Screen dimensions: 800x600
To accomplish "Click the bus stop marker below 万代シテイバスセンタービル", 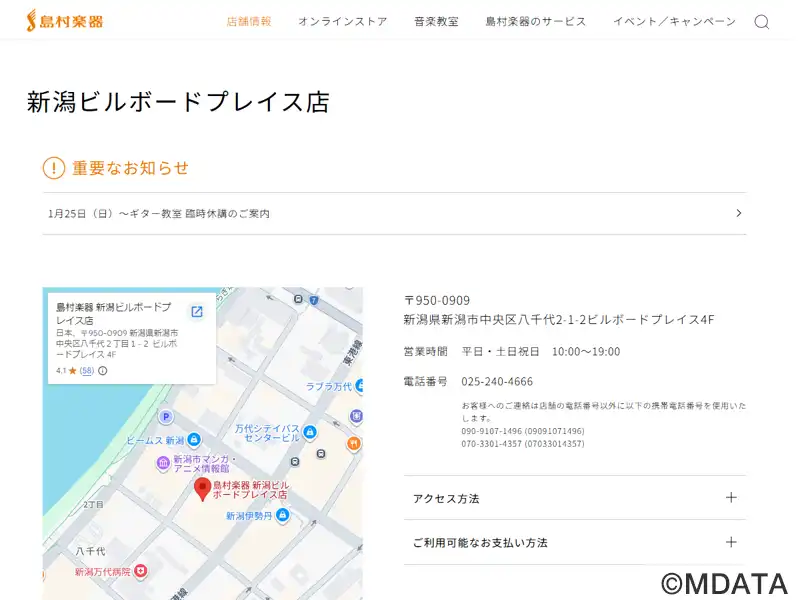I will pos(295,462).
